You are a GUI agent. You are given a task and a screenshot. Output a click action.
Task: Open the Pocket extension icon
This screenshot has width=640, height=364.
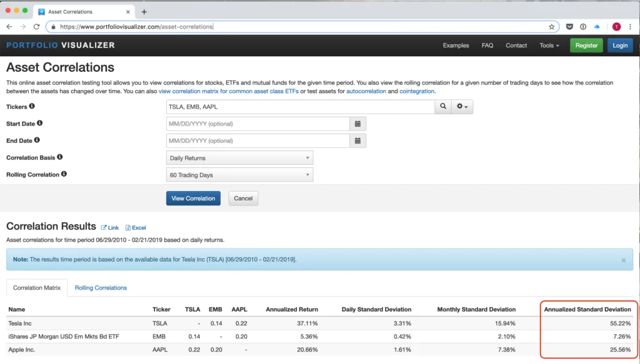(569, 26)
